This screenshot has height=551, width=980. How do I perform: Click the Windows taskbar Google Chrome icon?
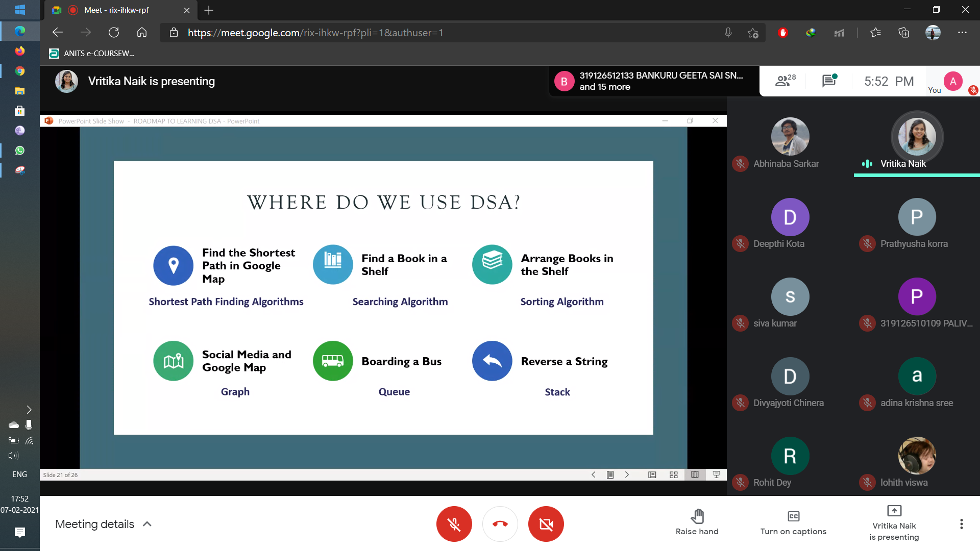(x=19, y=70)
